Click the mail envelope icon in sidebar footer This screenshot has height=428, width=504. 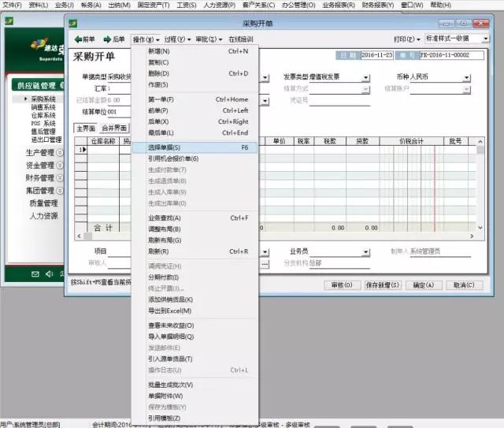tap(35, 274)
